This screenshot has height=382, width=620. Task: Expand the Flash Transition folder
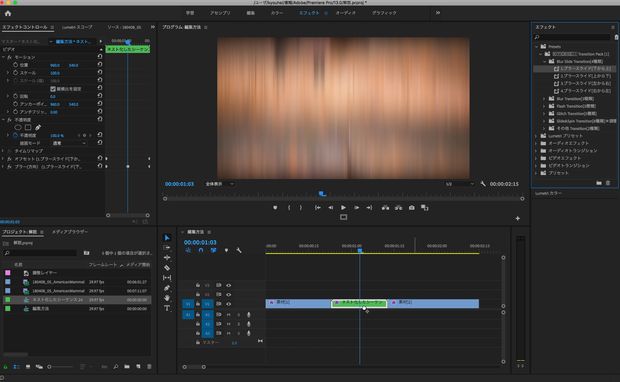[x=544, y=106]
